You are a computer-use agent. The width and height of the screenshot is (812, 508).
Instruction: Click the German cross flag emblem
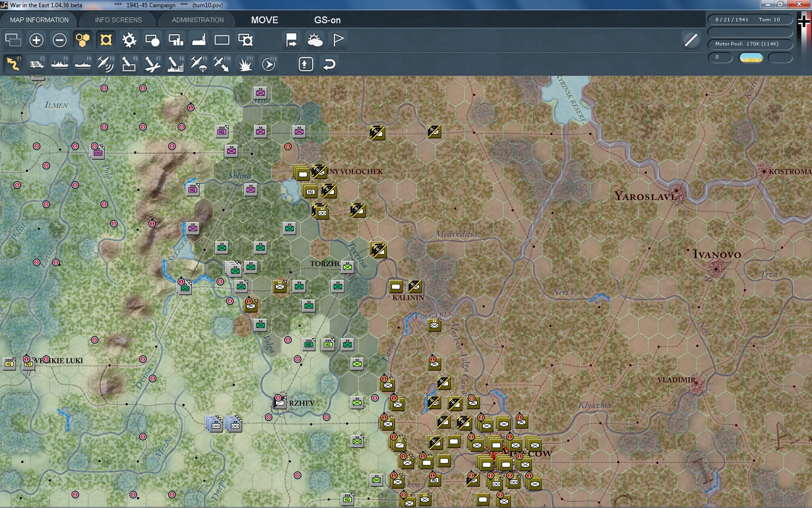804,22
